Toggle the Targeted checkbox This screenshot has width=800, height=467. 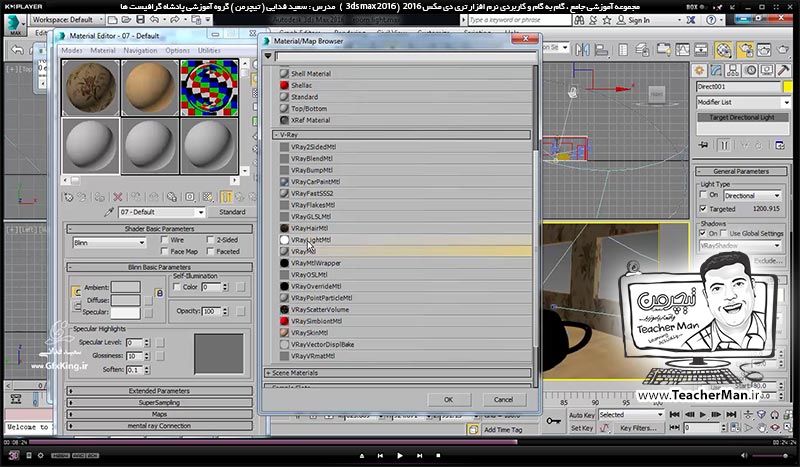click(x=703, y=209)
